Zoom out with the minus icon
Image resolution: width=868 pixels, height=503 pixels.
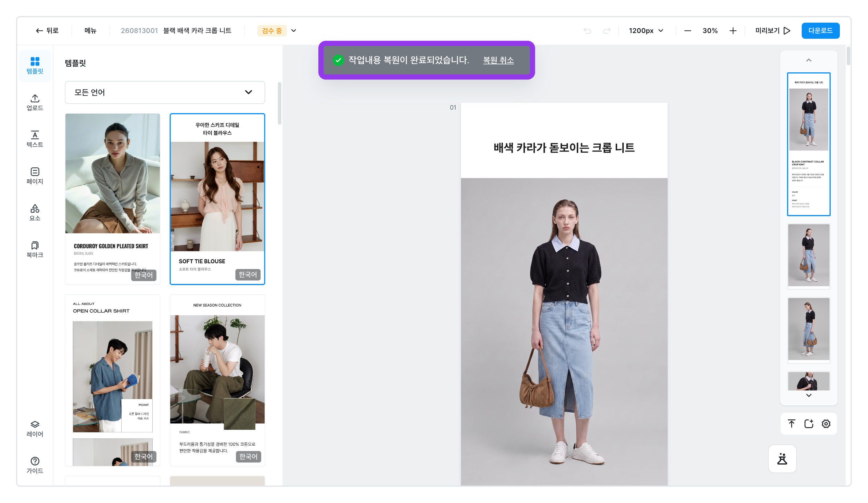click(x=687, y=31)
